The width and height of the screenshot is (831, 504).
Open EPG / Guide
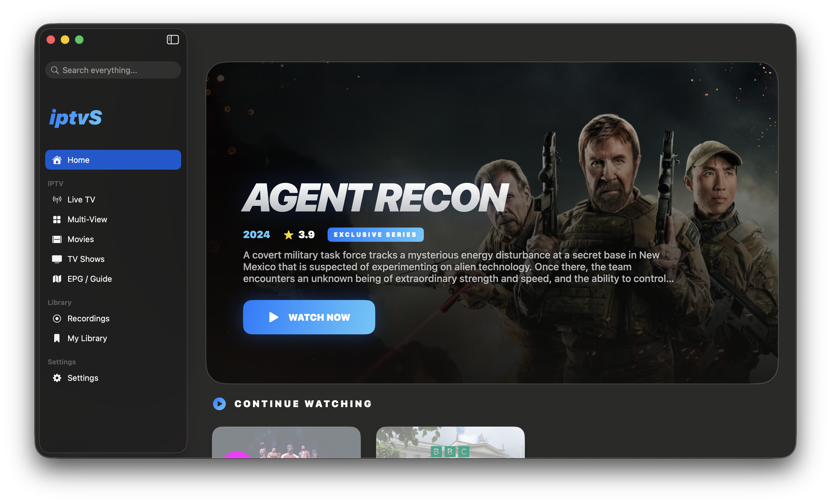[x=113, y=279]
